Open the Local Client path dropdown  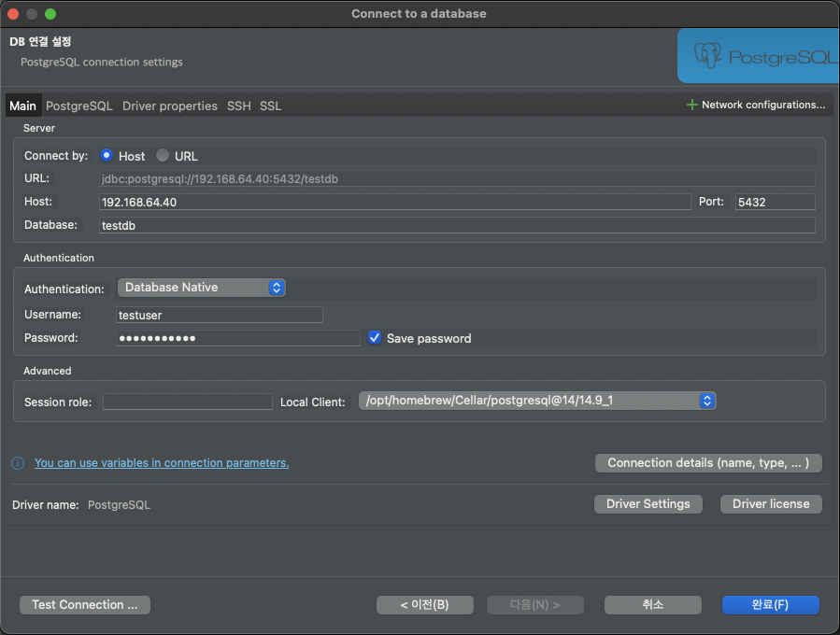pyautogui.click(x=537, y=401)
